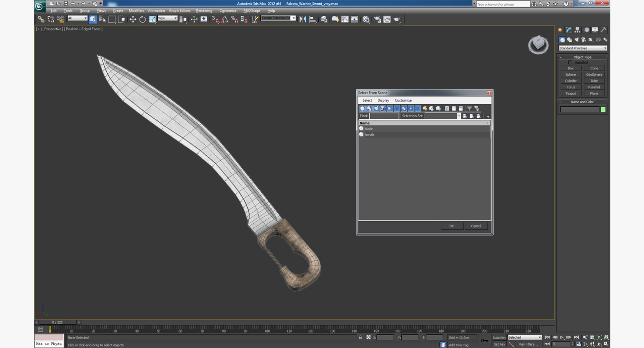The height and width of the screenshot is (348, 644).
Task: Activate the Select and Move tool
Action: pos(133,19)
